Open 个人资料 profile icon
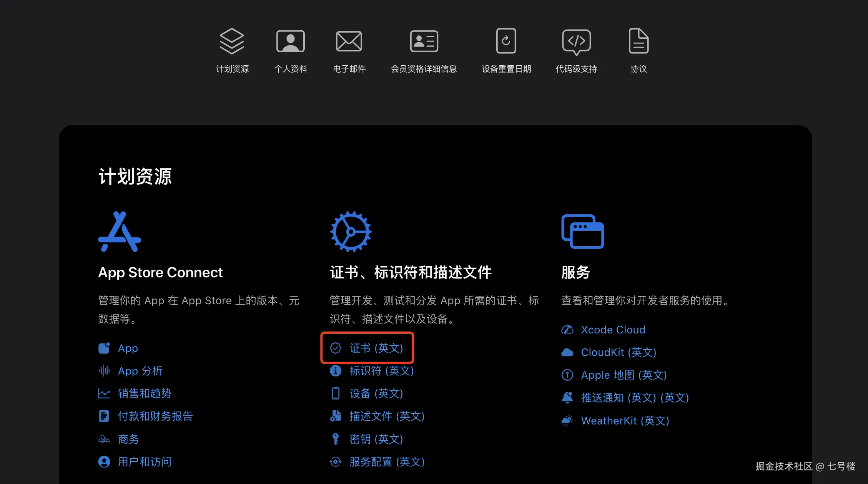 pos(290,41)
